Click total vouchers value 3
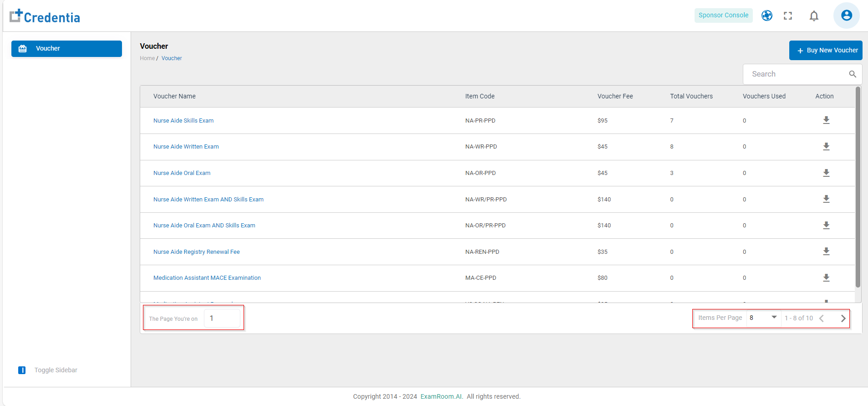868x406 pixels. point(672,173)
